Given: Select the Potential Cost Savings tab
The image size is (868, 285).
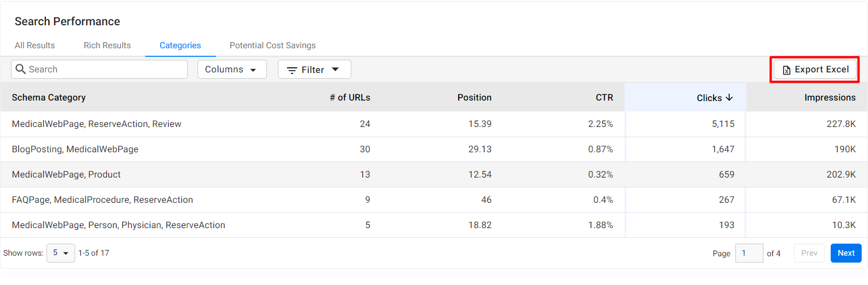Looking at the screenshot, I should pyautogui.click(x=273, y=45).
